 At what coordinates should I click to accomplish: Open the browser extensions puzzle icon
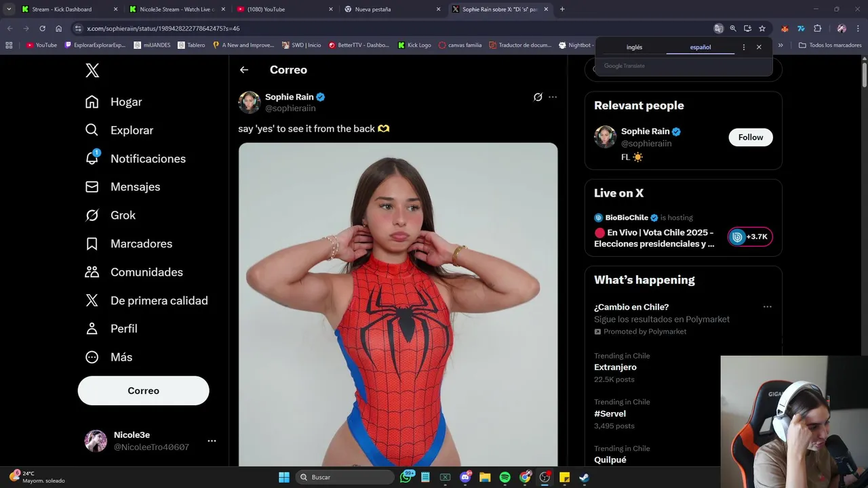tap(817, 28)
